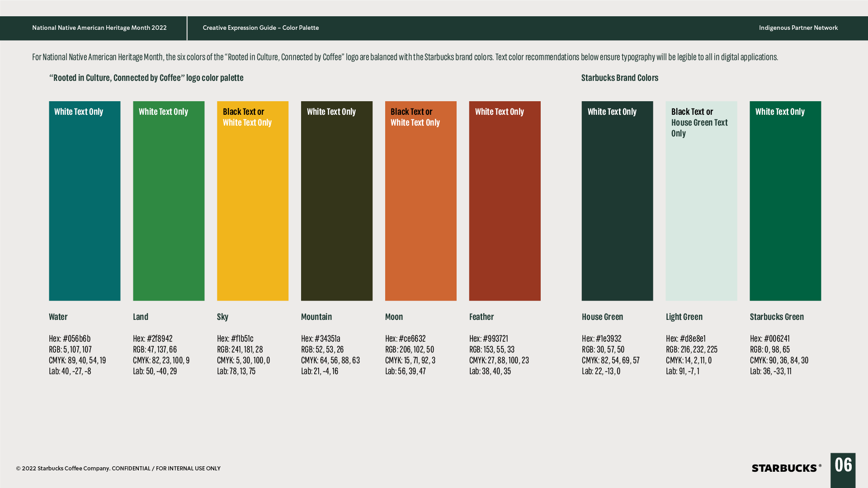The height and width of the screenshot is (488, 868).
Task: Select the Feather rust red swatch
Action: click(505, 201)
